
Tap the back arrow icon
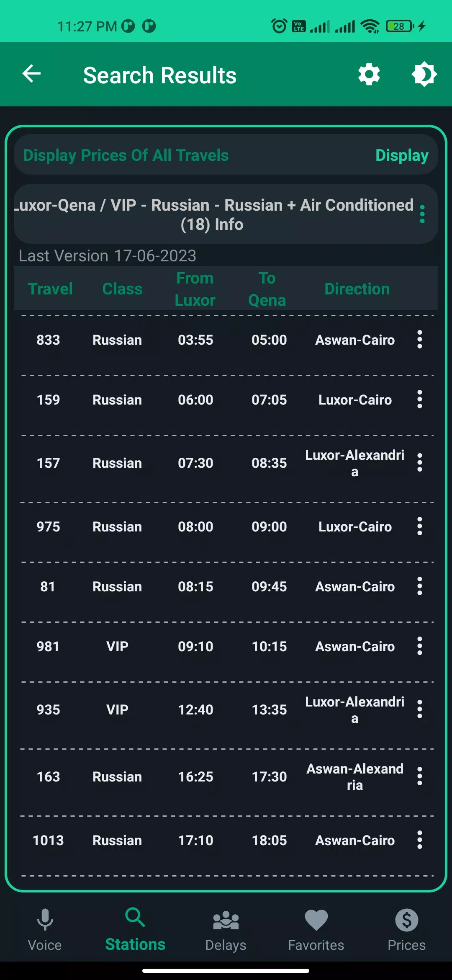(x=32, y=74)
